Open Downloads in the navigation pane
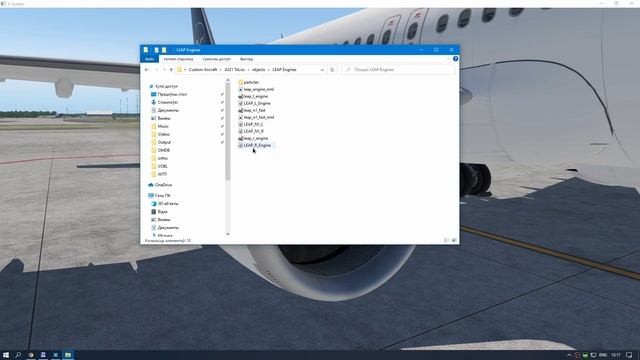This screenshot has height=360, width=640. pos(164,102)
